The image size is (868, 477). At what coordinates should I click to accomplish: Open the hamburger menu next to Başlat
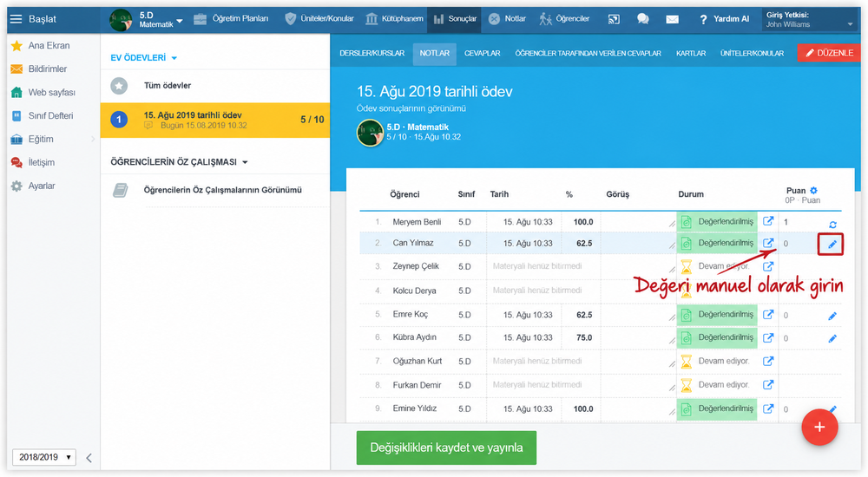tap(16, 19)
